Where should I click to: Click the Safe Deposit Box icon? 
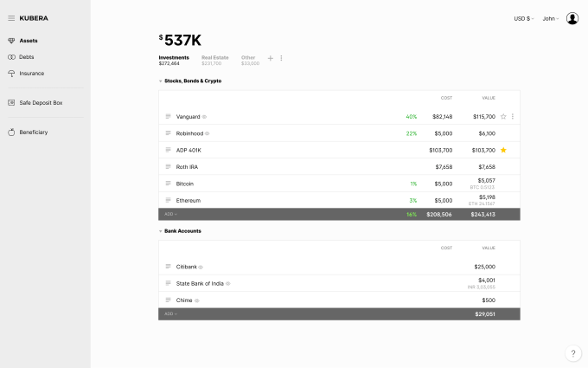tap(11, 102)
